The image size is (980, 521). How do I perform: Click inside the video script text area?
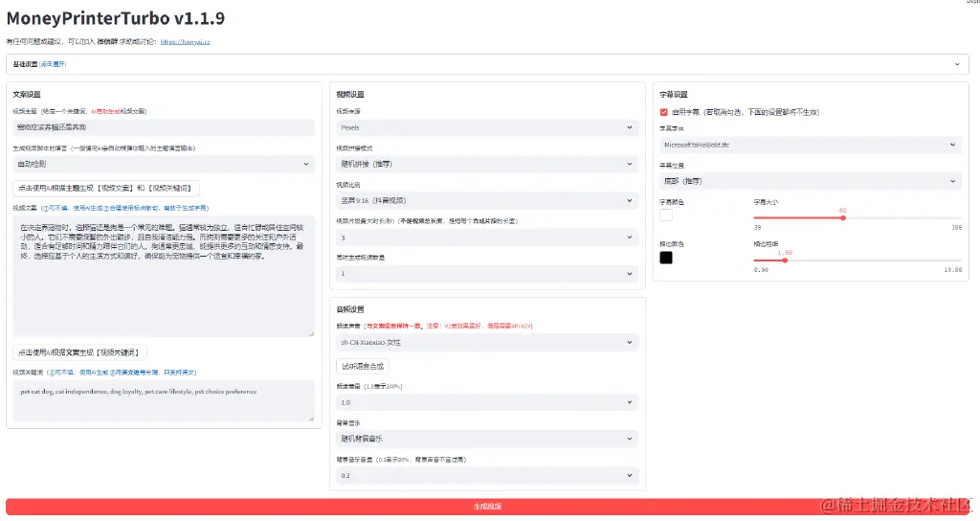(164, 277)
